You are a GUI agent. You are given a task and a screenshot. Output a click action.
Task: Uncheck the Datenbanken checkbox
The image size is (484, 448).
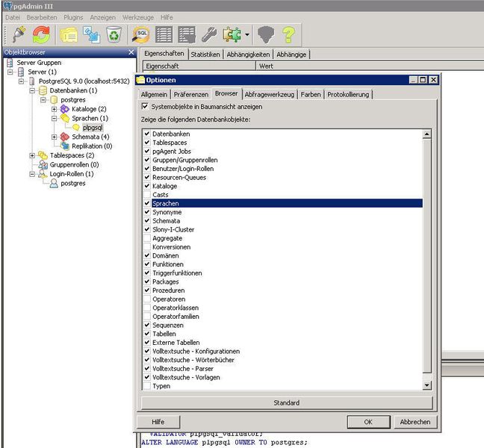pyautogui.click(x=147, y=134)
